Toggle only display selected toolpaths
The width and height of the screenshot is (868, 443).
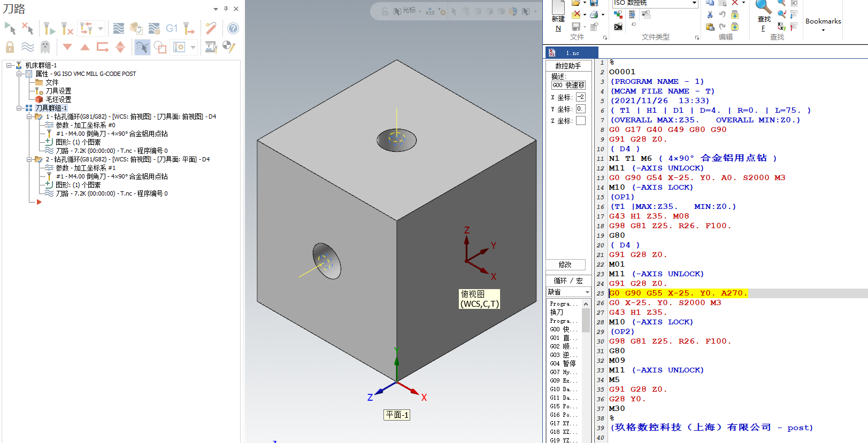142,47
